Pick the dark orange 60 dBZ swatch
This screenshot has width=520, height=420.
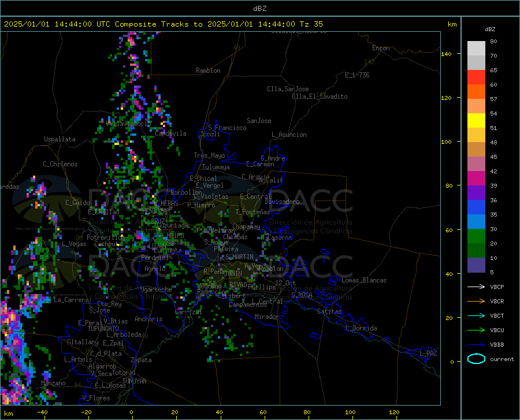pyautogui.click(x=476, y=92)
